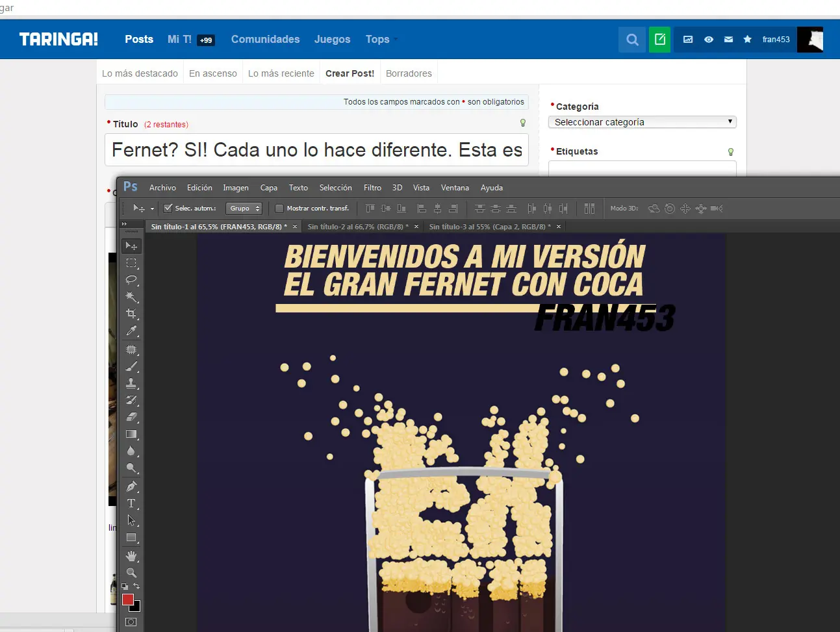840x632 pixels.
Task: Pick the Clone Stamp tool
Action: click(131, 383)
